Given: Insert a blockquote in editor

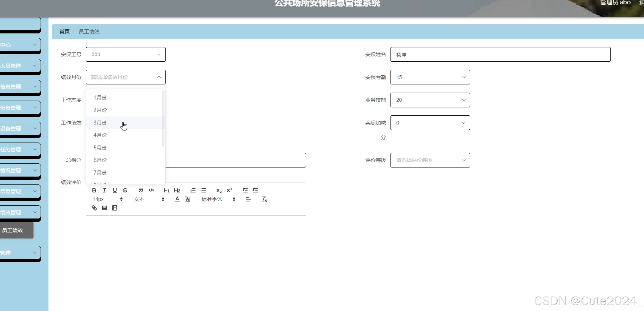Looking at the screenshot, I should (x=141, y=190).
